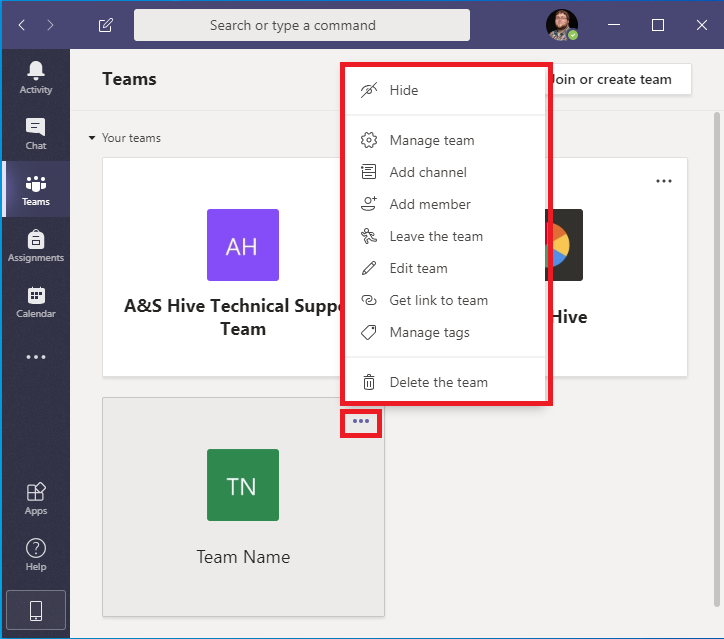Choose Get link to team

click(x=446, y=301)
